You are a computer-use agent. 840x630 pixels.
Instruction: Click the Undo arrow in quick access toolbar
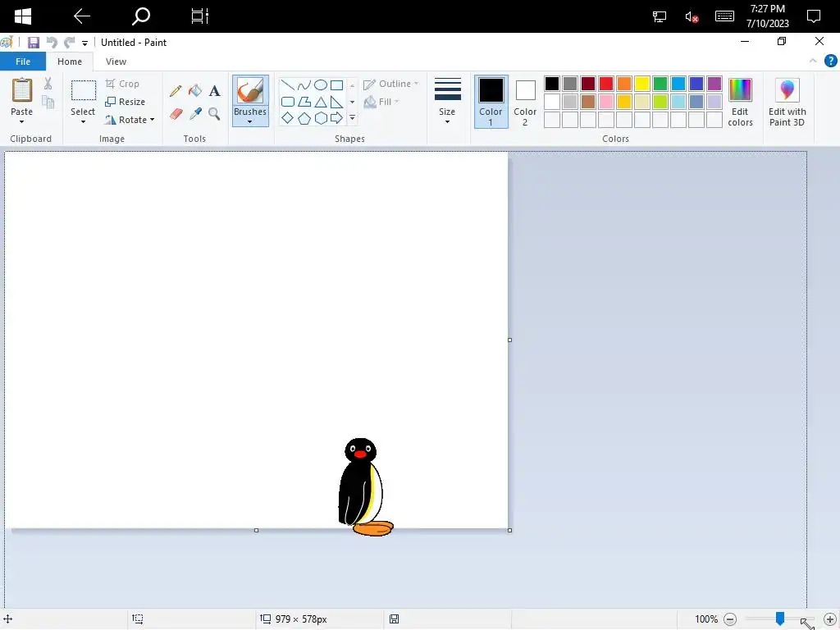pos(52,43)
